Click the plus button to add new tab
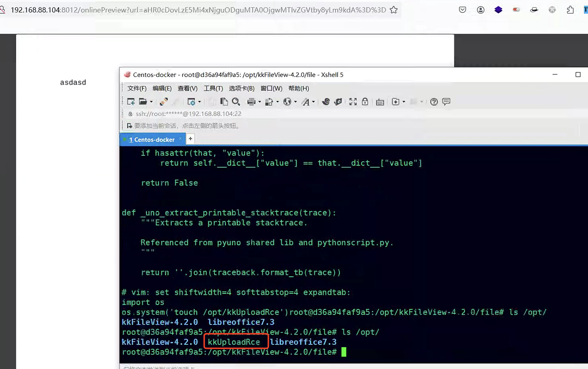588x369 pixels. [190, 139]
